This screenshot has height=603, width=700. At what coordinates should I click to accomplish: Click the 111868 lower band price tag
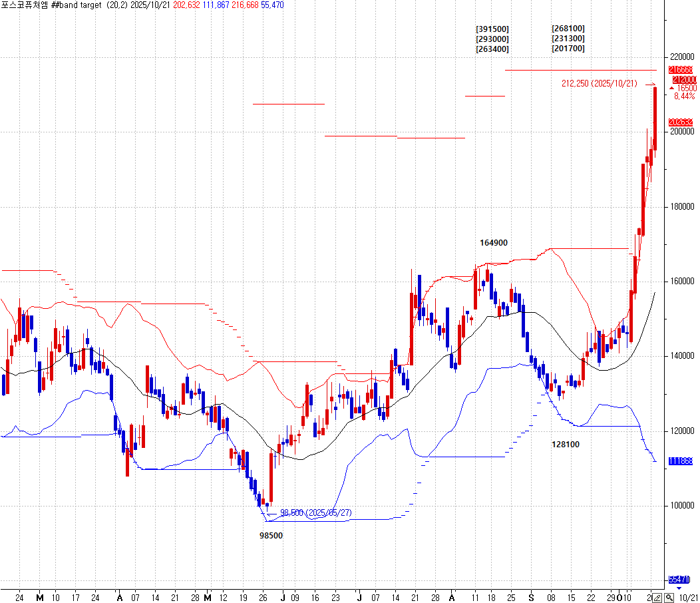tap(681, 461)
